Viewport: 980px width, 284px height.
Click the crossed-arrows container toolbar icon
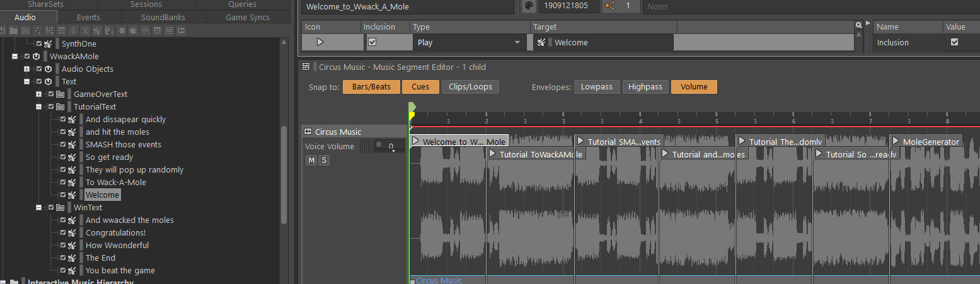85,30
